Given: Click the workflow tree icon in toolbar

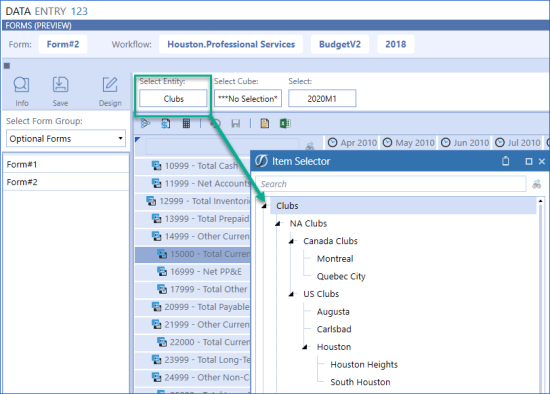Looking at the screenshot, I should coord(145,123).
